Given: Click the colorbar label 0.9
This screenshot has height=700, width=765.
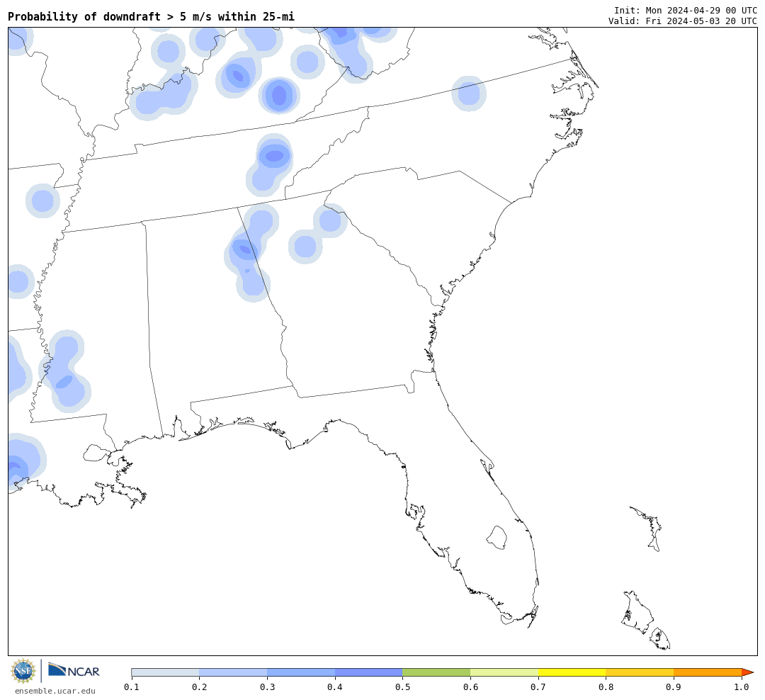Looking at the screenshot, I should click(674, 687).
